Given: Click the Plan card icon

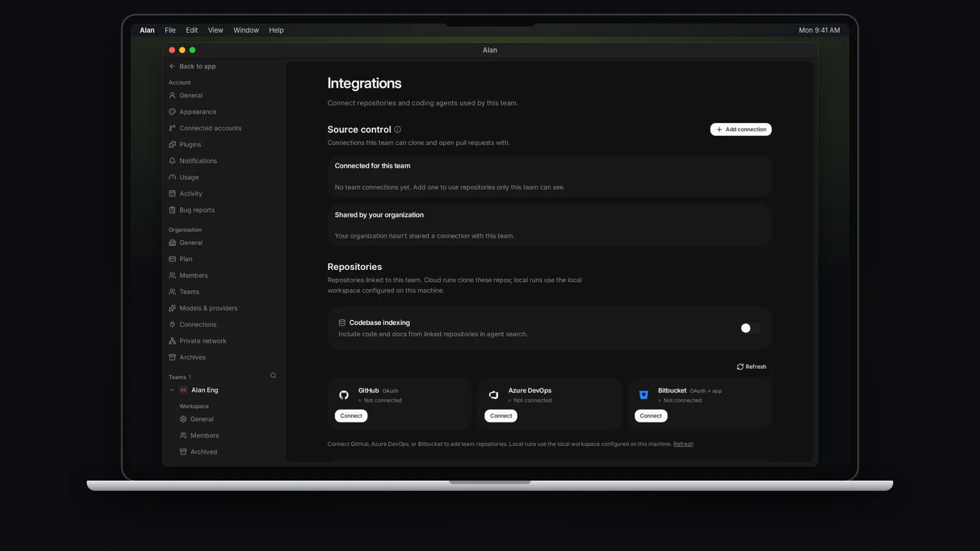Looking at the screenshot, I should 172,259.
